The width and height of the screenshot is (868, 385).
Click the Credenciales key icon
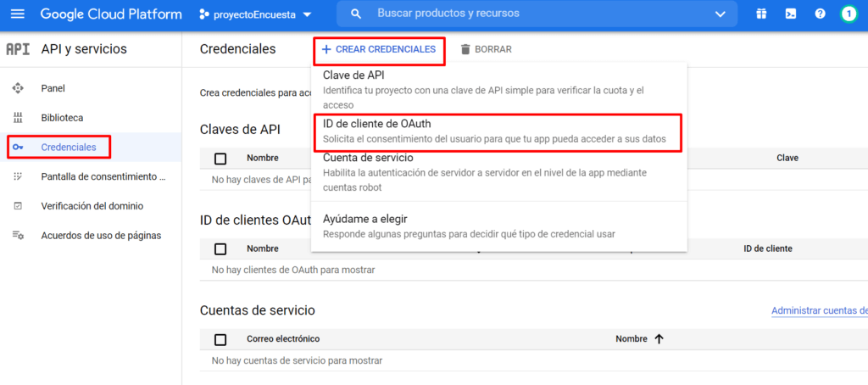pos(18,148)
